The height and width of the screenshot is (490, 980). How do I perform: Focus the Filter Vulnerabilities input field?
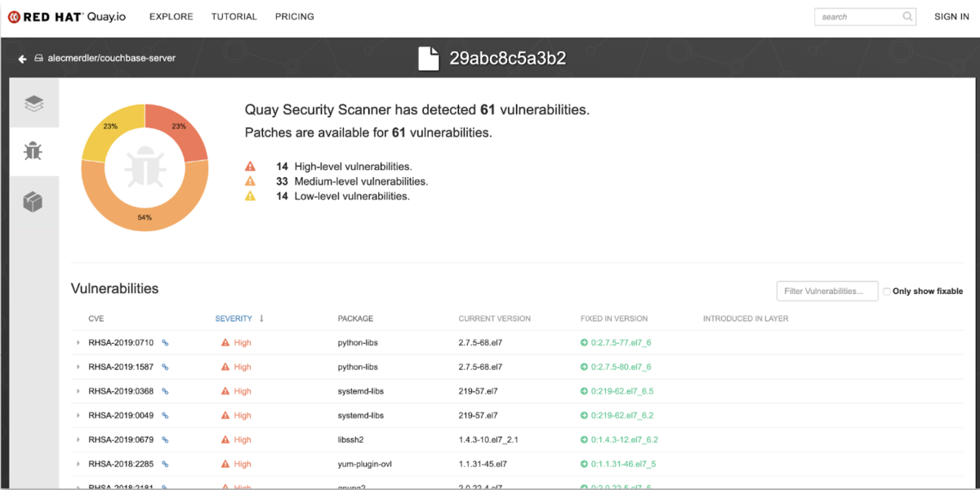coord(826,292)
